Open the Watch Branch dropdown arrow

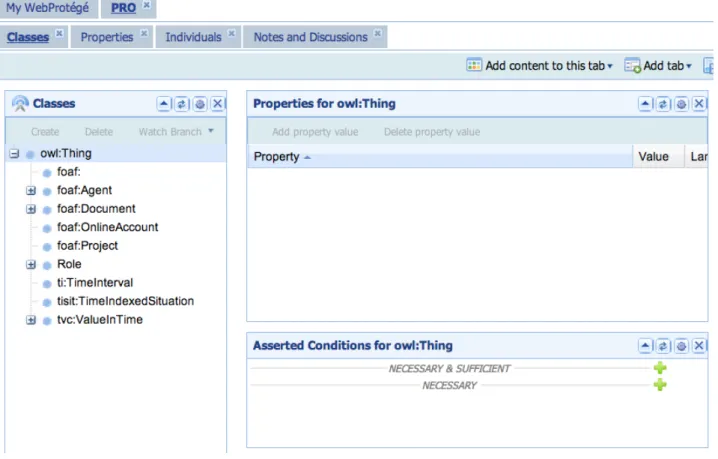coord(211,131)
